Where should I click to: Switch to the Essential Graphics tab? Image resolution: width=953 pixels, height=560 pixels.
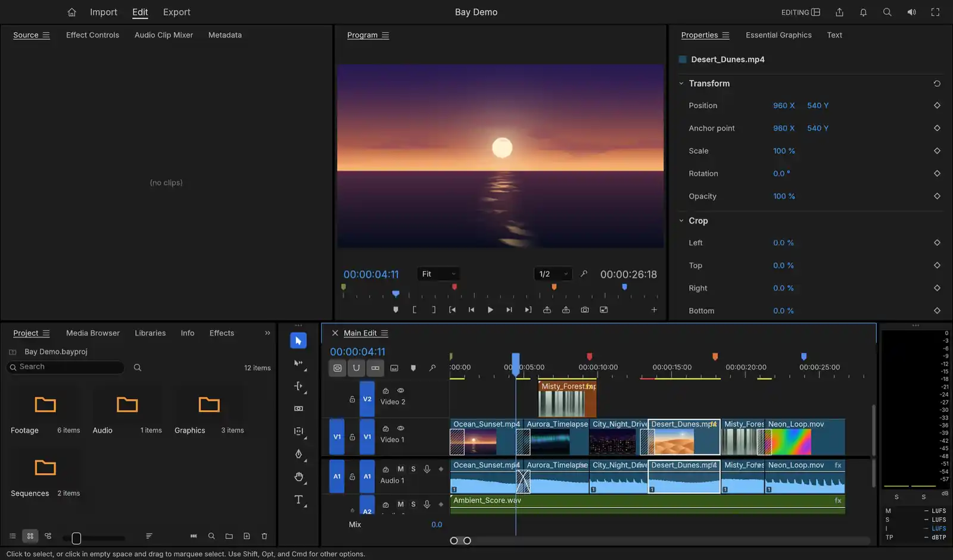coord(778,35)
